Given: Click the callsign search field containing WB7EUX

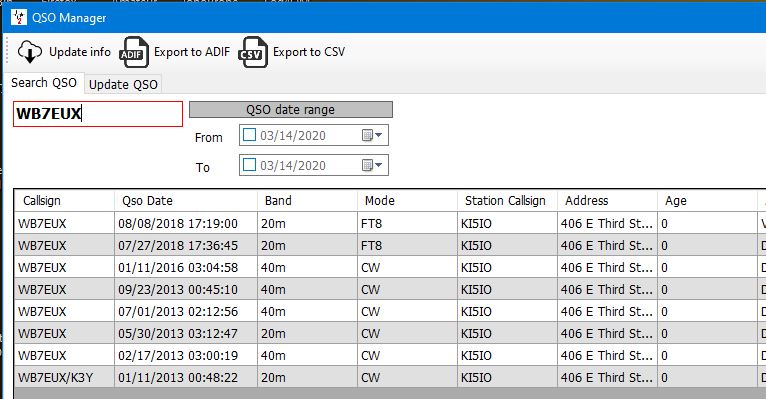Looking at the screenshot, I should coord(98,114).
